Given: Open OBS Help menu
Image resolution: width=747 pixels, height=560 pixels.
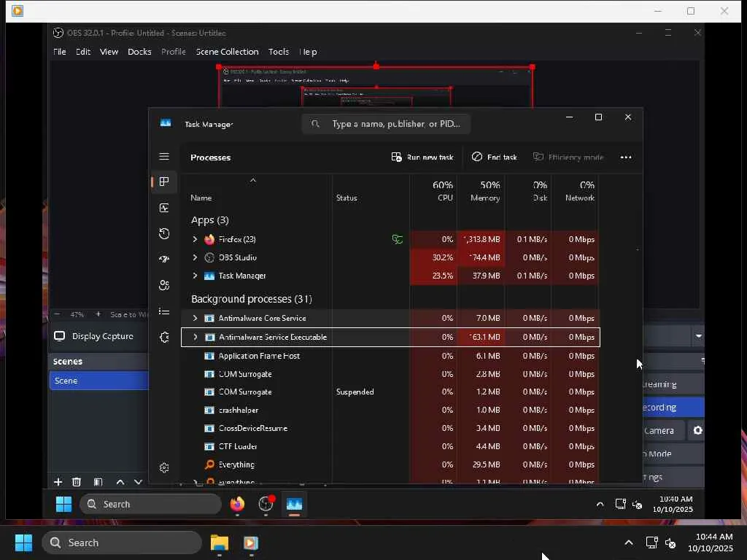Looking at the screenshot, I should 308,52.
